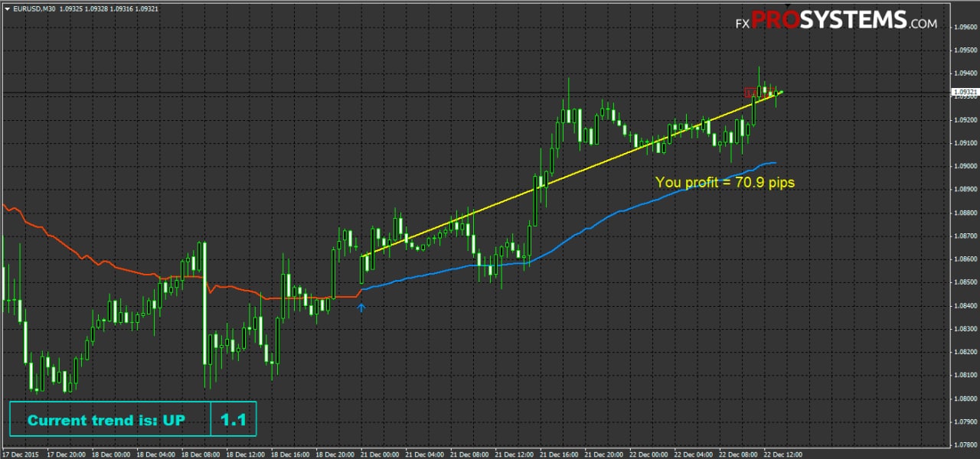The height and width of the screenshot is (459, 980).
Task: Open the chart menu triangle beside EURUSD,M30
Action: click(x=7, y=9)
